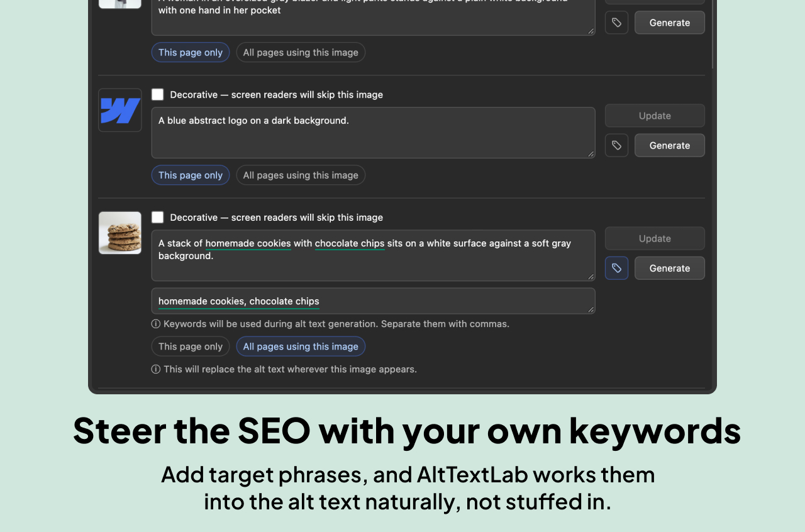This screenshot has height=532, width=805.
Task: Click the woman blazer alt text field
Action: coord(373,18)
